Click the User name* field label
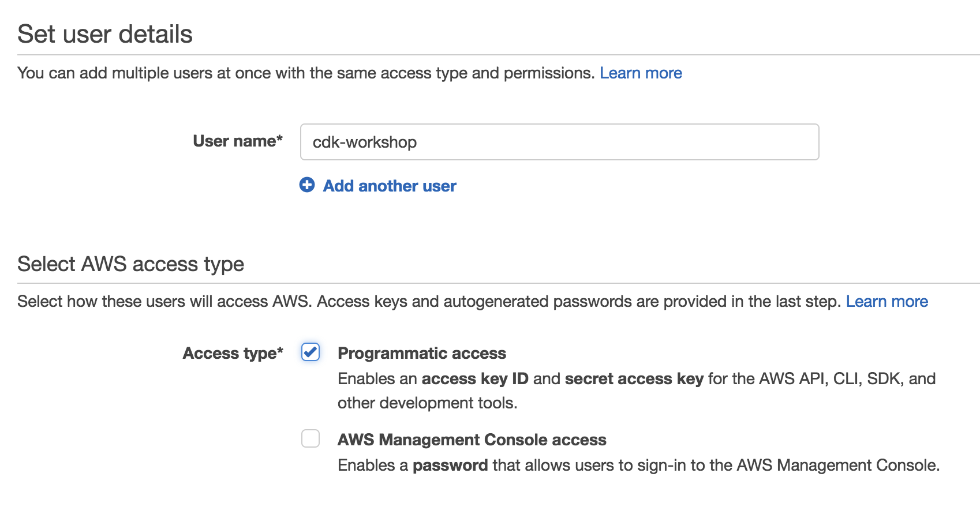980x518 pixels. [238, 141]
